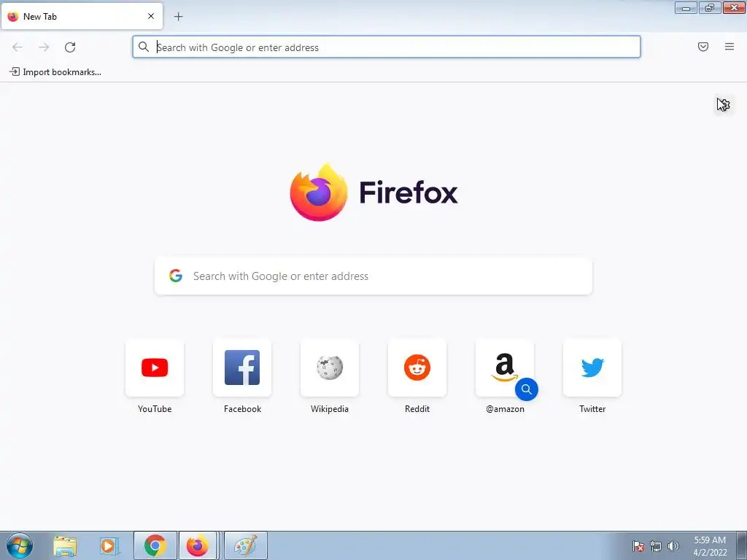Open the Twitter shortcut tile

[592, 367]
